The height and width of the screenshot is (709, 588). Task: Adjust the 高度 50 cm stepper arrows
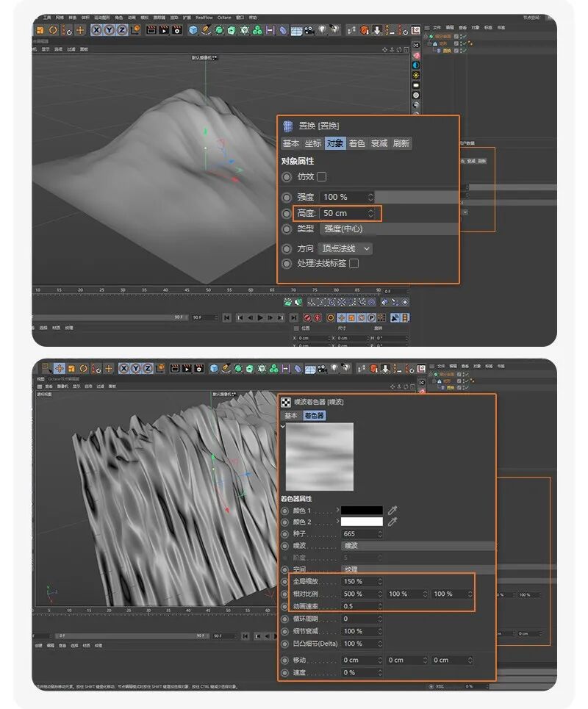coord(370,213)
